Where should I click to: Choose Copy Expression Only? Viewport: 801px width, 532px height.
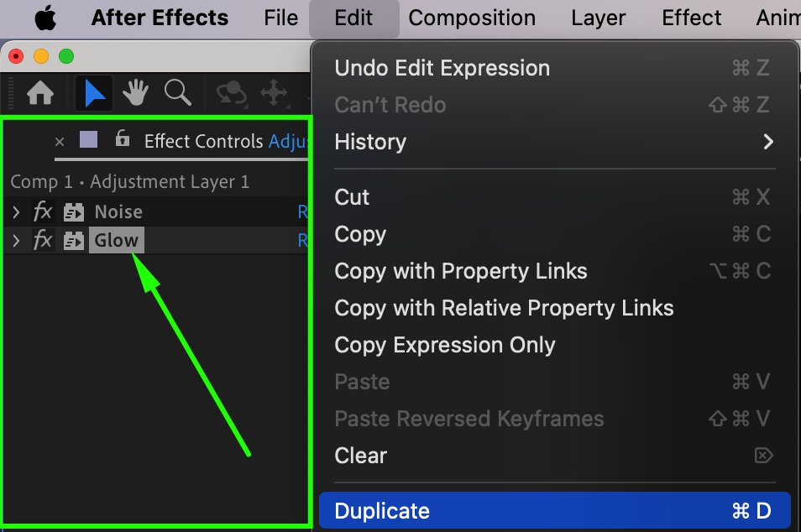[554, 345]
